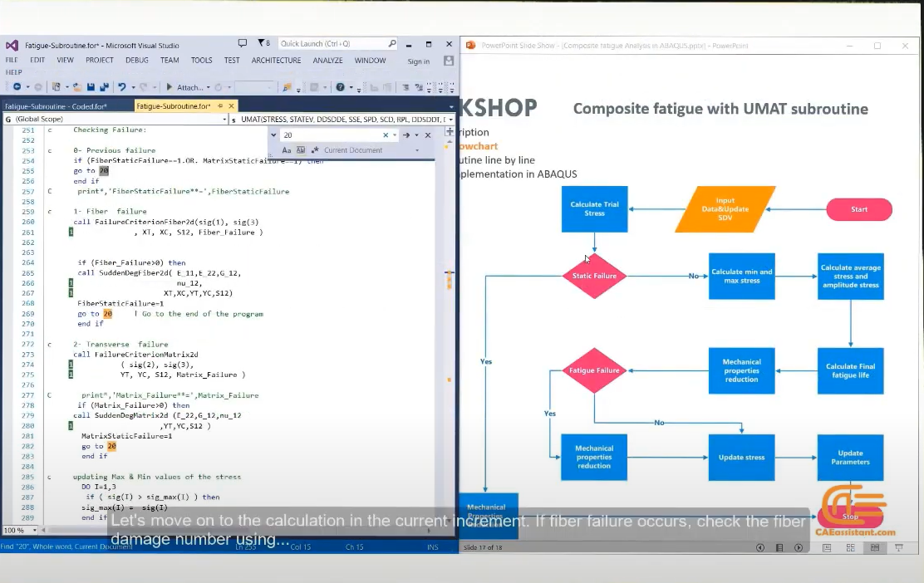Click the notifications flag icon

tap(263, 43)
